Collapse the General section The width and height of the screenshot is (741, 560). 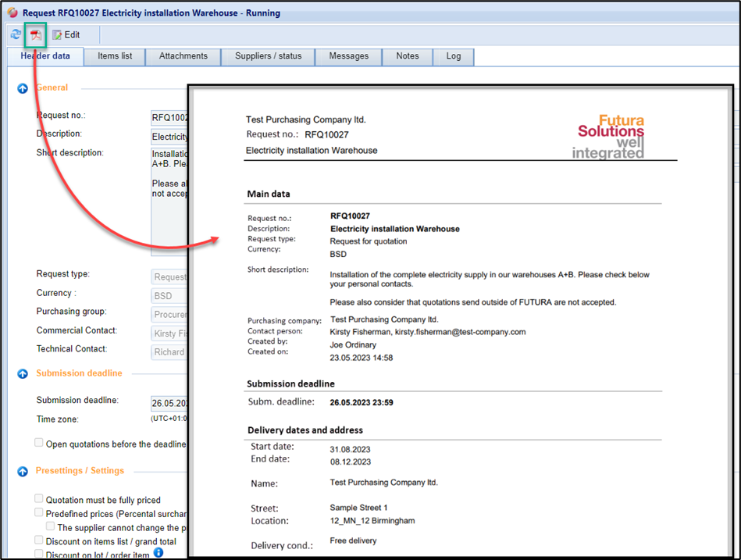[x=23, y=88]
